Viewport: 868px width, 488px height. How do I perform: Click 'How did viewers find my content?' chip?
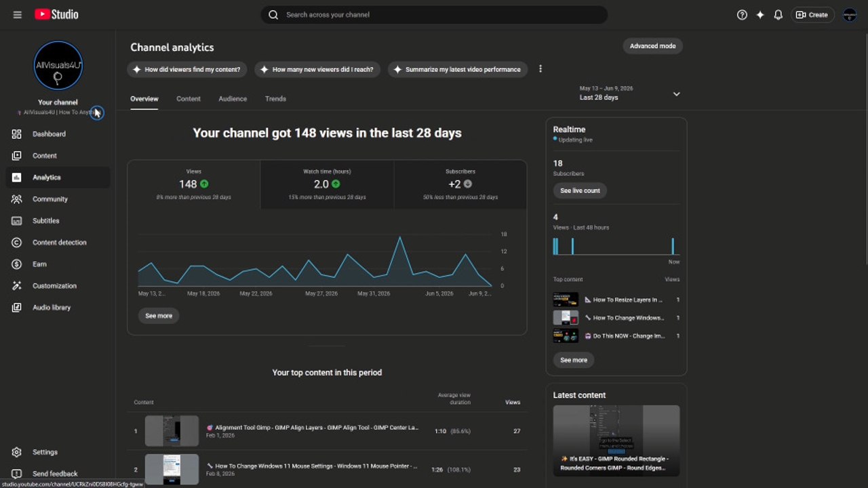coord(188,69)
